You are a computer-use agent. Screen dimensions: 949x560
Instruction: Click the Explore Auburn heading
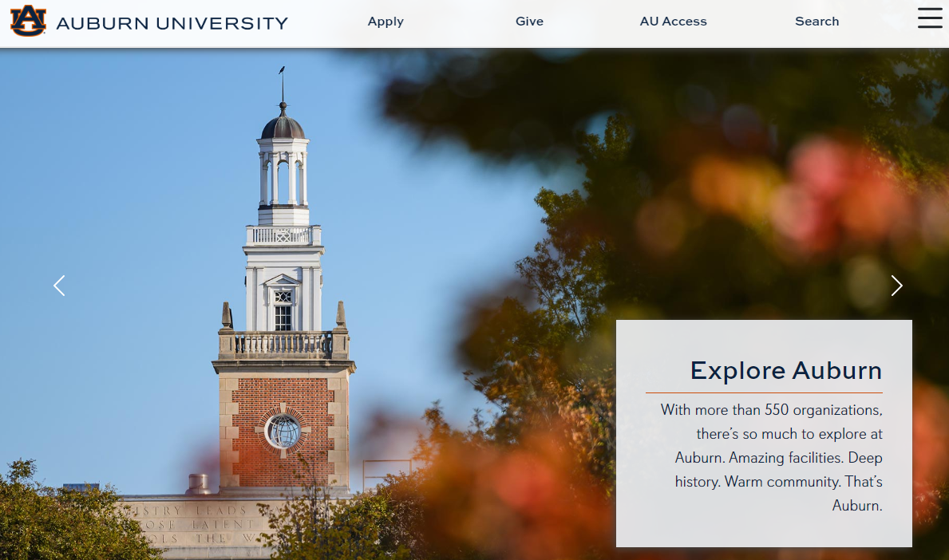click(786, 370)
